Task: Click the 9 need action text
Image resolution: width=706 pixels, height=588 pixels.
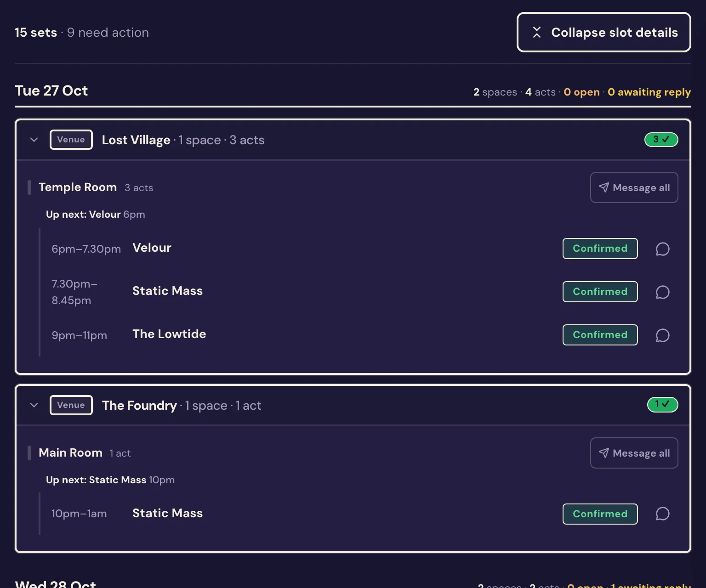Action: (x=108, y=33)
